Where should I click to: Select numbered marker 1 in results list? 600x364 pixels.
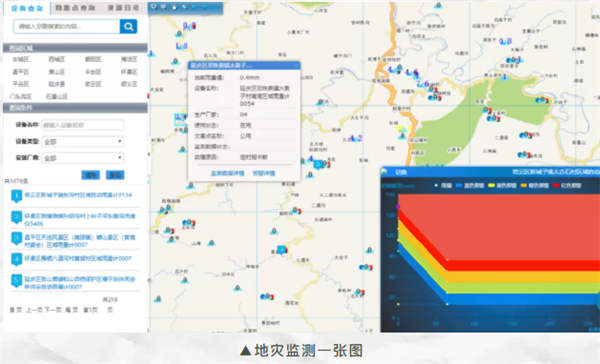16,196
